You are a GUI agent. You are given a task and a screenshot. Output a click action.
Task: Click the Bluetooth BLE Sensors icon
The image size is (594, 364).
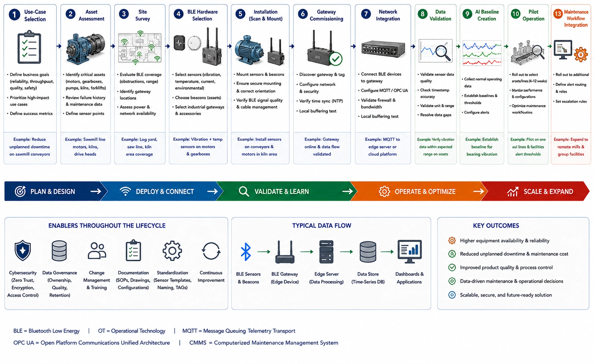(246, 252)
